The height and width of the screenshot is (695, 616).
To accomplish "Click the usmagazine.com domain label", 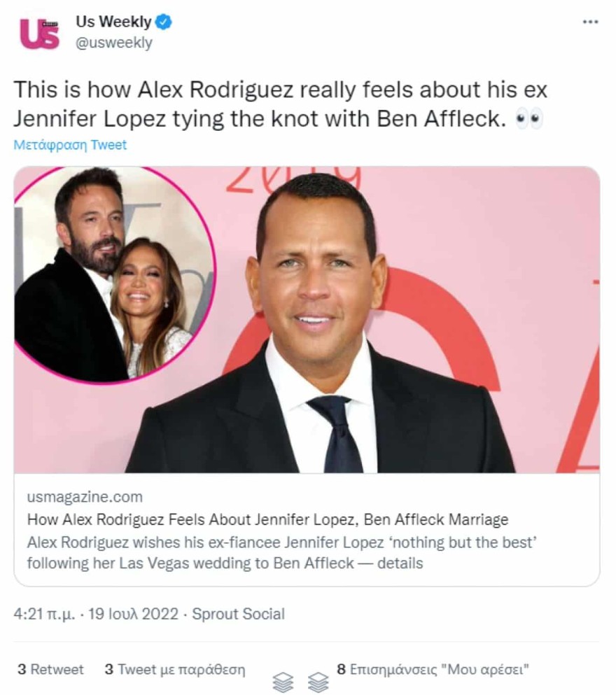I will coord(85,497).
